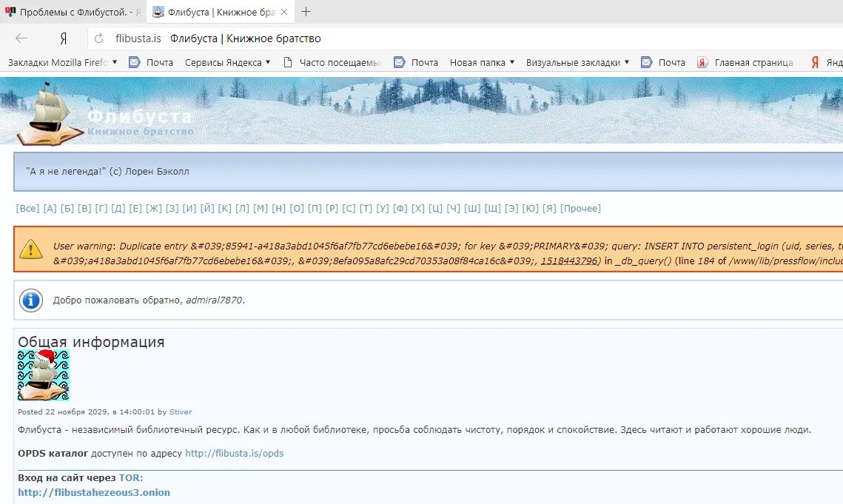Click the blue info icon

tap(30, 300)
